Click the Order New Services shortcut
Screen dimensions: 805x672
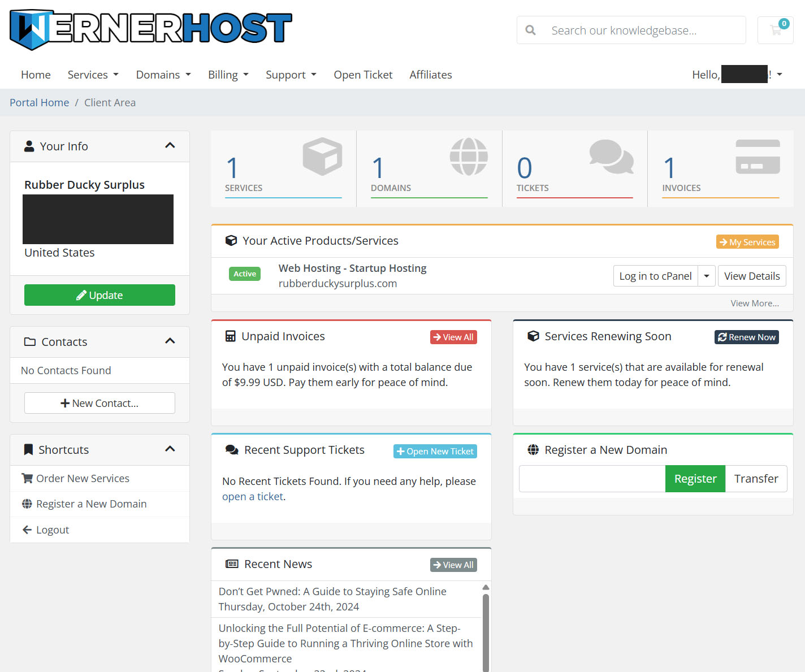[x=83, y=478]
